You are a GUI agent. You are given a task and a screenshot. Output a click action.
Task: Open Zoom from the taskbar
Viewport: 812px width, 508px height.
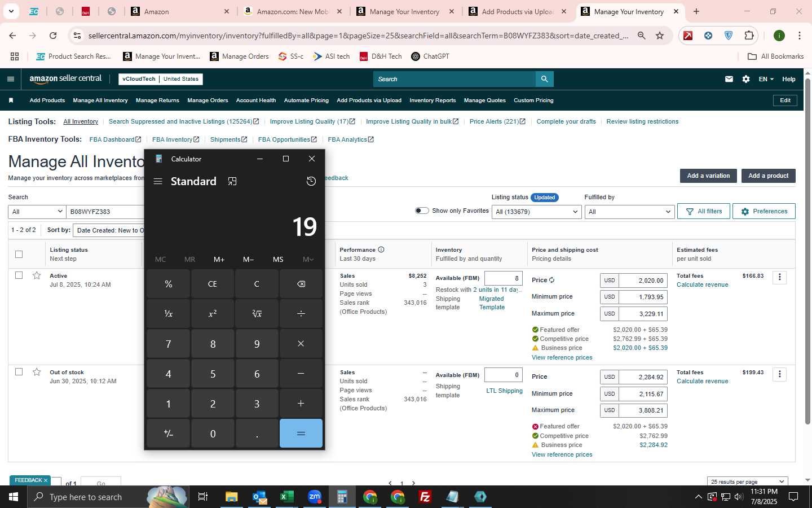pos(314,497)
